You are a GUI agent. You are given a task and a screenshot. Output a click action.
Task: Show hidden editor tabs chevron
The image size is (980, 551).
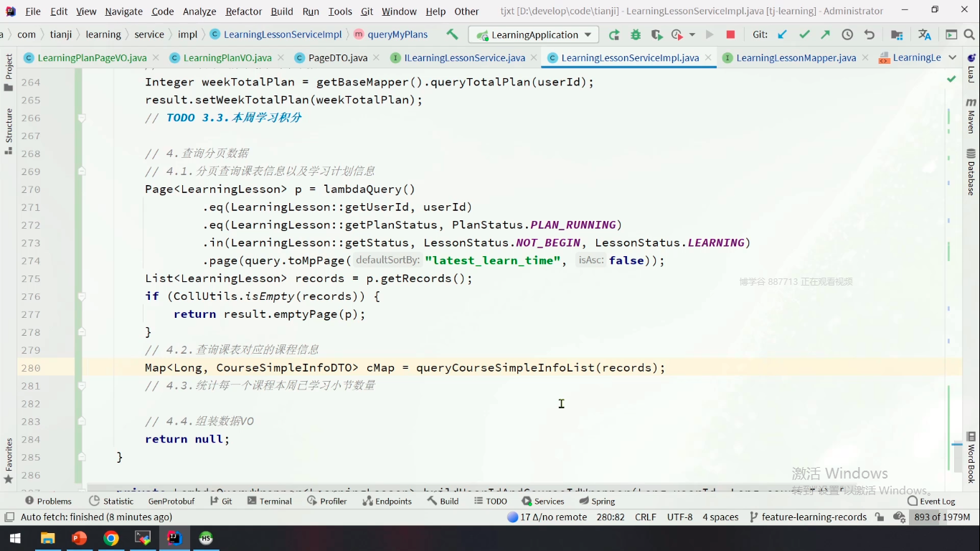pos(953,57)
